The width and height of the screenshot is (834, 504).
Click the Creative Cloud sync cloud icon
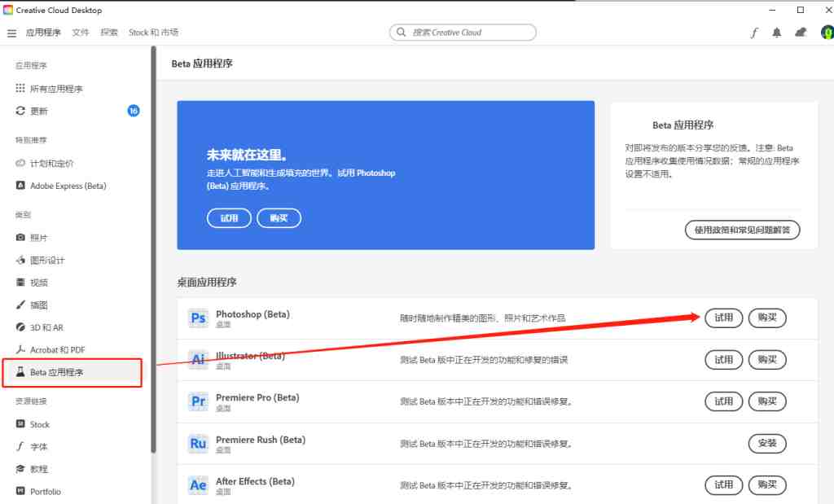pos(800,33)
